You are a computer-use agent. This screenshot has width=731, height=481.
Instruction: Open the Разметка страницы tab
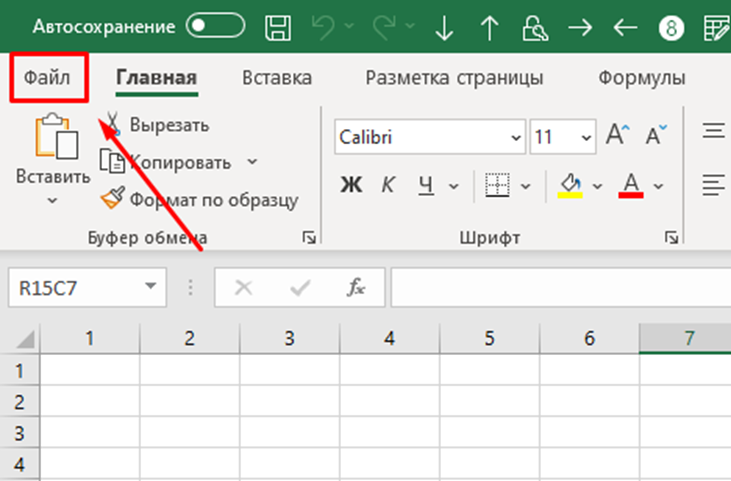(454, 78)
